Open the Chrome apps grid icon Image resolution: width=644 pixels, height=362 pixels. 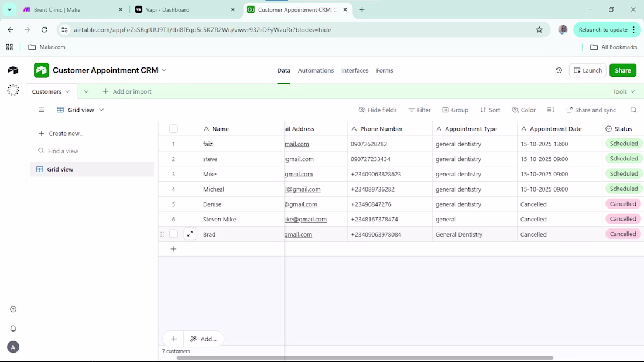[x=9, y=47]
